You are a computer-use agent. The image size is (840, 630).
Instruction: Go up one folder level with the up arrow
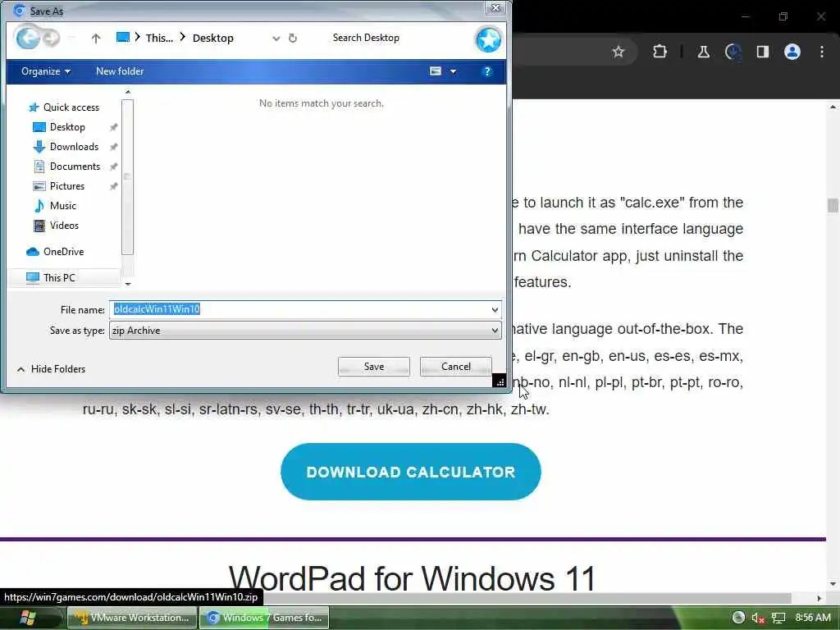[96, 38]
